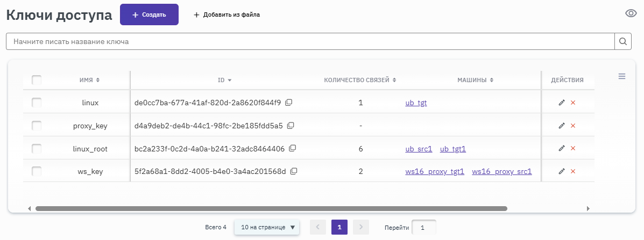Screen dimensions: 644x240
Task: Check the linux_root row checkbox
Action: pos(37,149)
